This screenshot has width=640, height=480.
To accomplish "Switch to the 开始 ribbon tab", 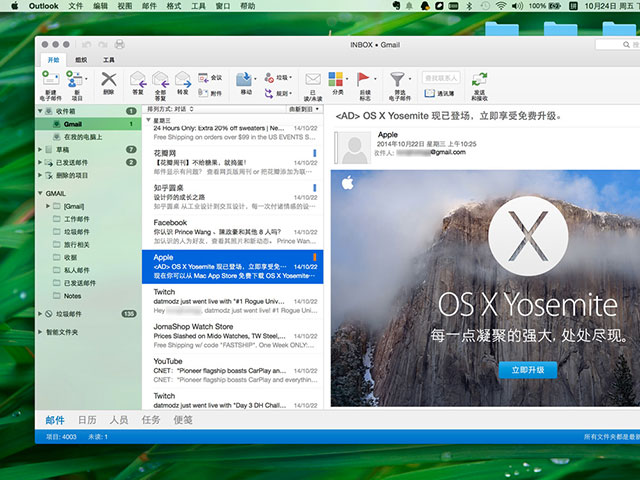I will tap(53, 60).
